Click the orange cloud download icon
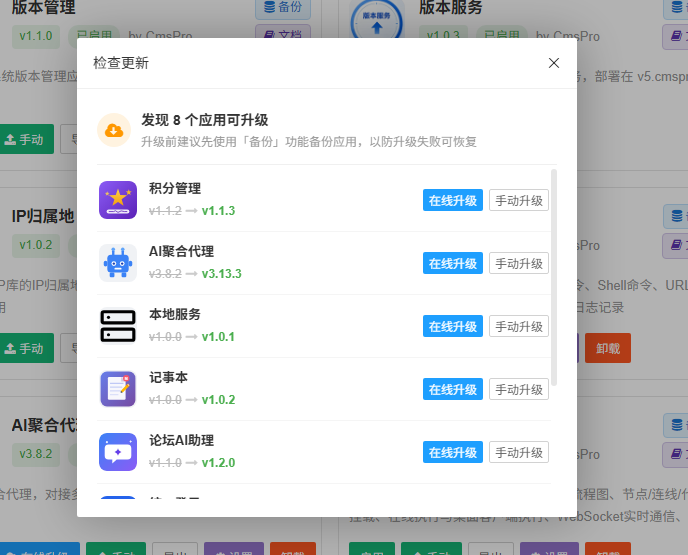Viewport: 688px width, 555px height. click(114, 130)
